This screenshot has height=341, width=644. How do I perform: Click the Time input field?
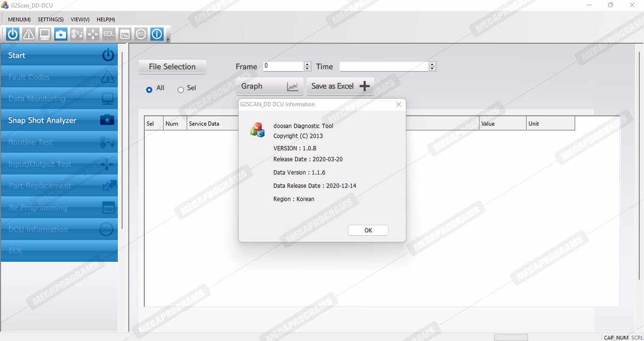tap(384, 67)
